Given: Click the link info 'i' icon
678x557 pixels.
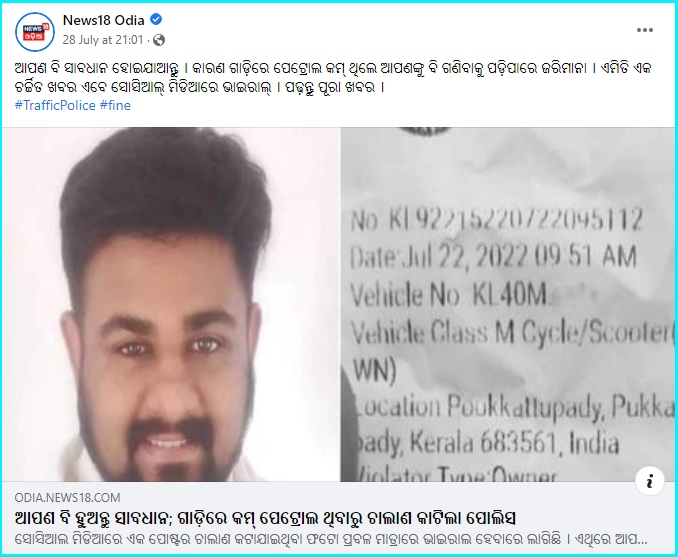Looking at the screenshot, I should tap(649, 480).
